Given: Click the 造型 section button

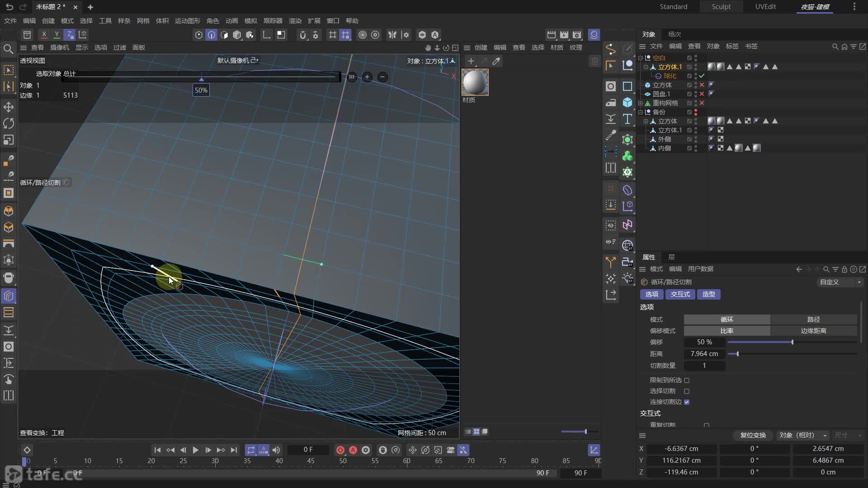Looking at the screenshot, I should pos(708,294).
